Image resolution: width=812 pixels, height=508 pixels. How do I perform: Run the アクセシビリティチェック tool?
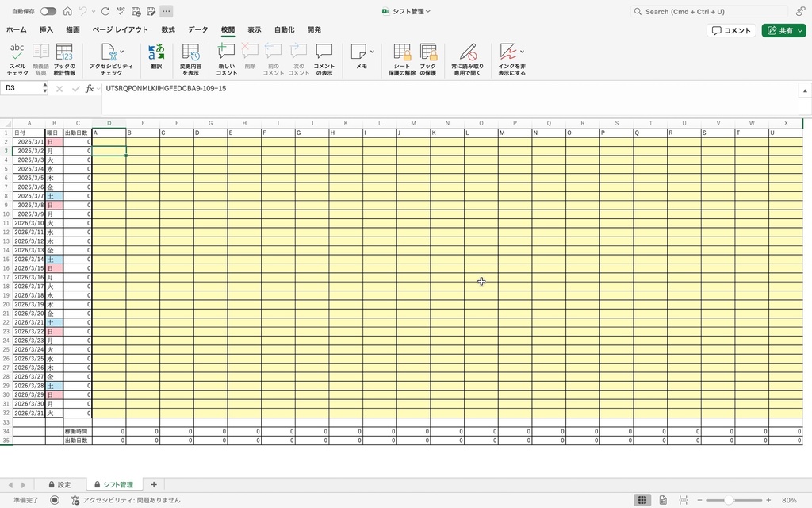[x=110, y=59]
